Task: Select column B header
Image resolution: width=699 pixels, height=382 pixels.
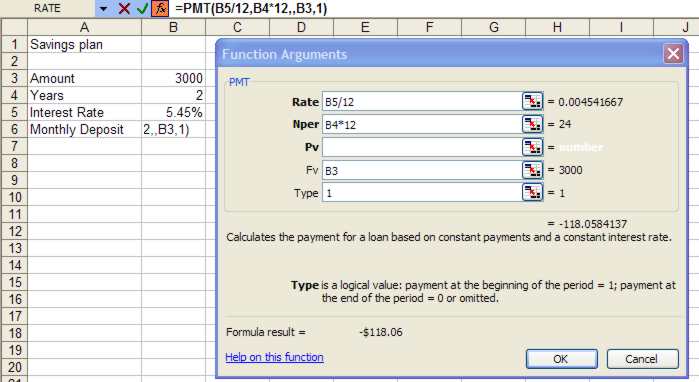Action: click(x=173, y=27)
